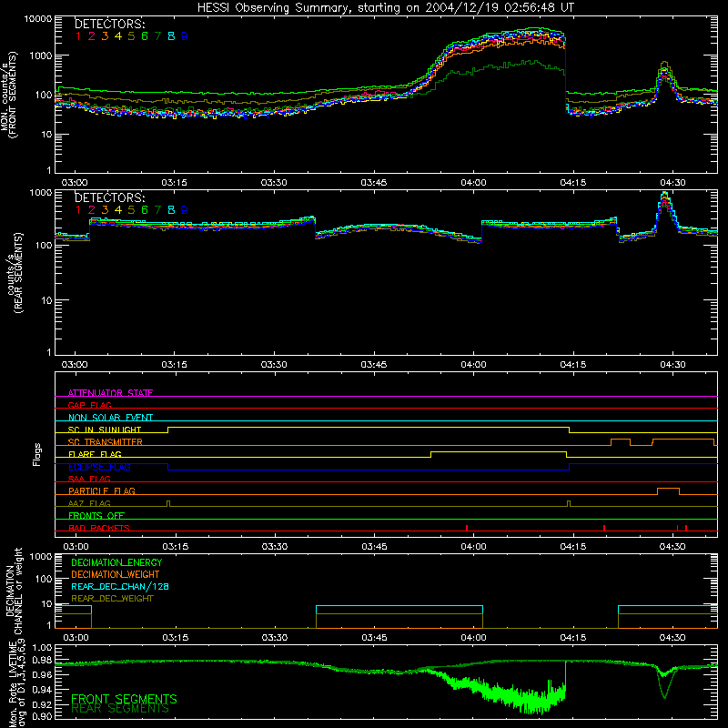Click the REAR_DEC_WEIGHT legend entry

pos(112,599)
